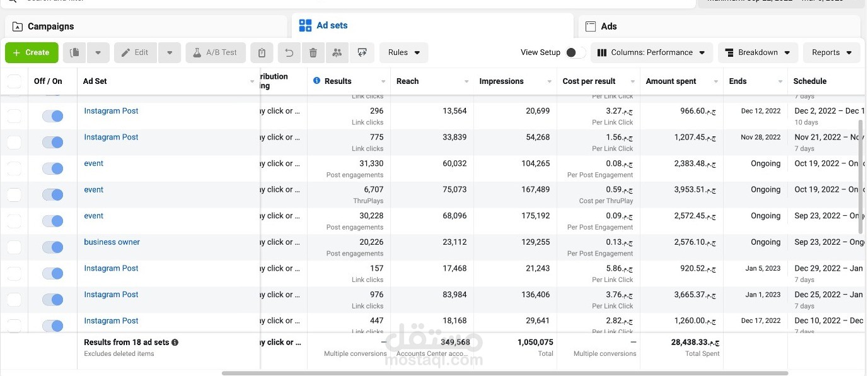
Task: Open Columns: Performance dropdown
Action: pos(652,52)
